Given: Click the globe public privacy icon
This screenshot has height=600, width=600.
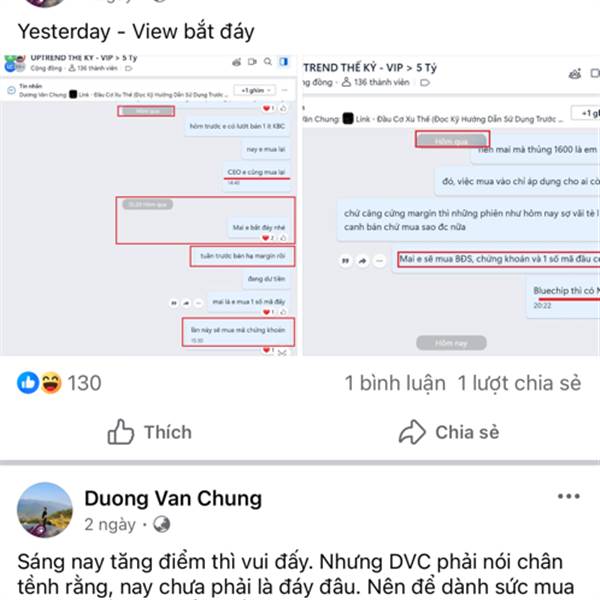Looking at the screenshot, I should [x=161, y=524].
